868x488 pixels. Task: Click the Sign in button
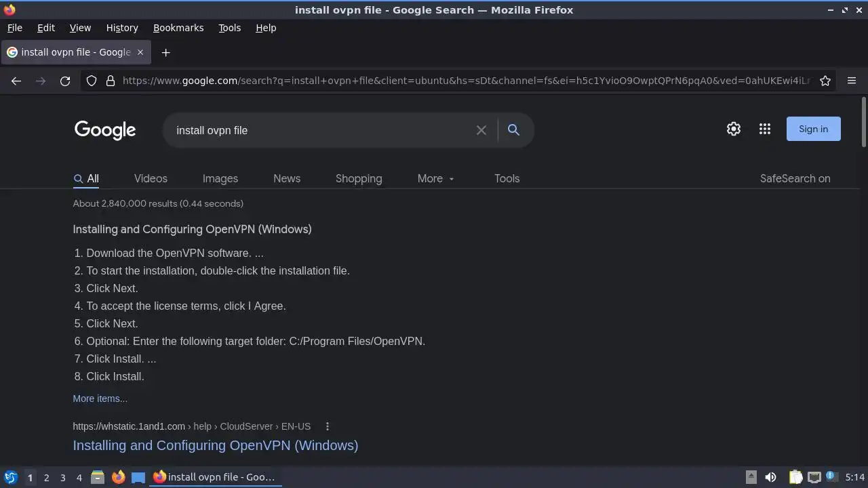click(x=813, y=129)
